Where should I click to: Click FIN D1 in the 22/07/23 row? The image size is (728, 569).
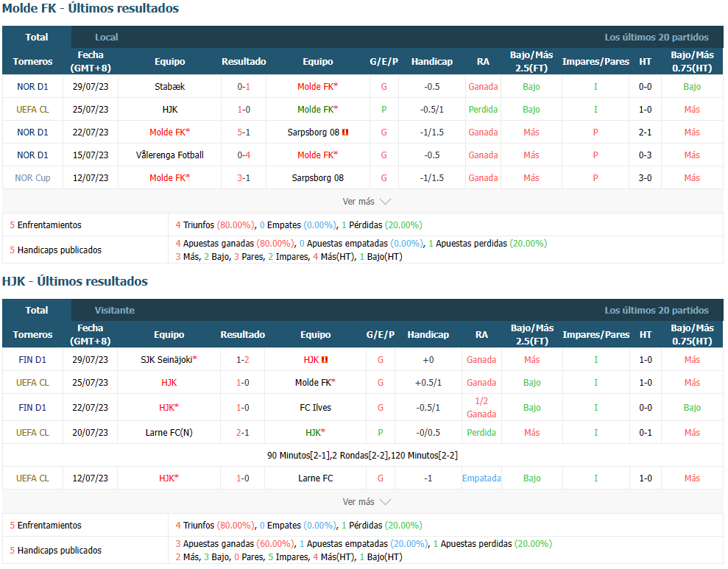click(32, 408)
